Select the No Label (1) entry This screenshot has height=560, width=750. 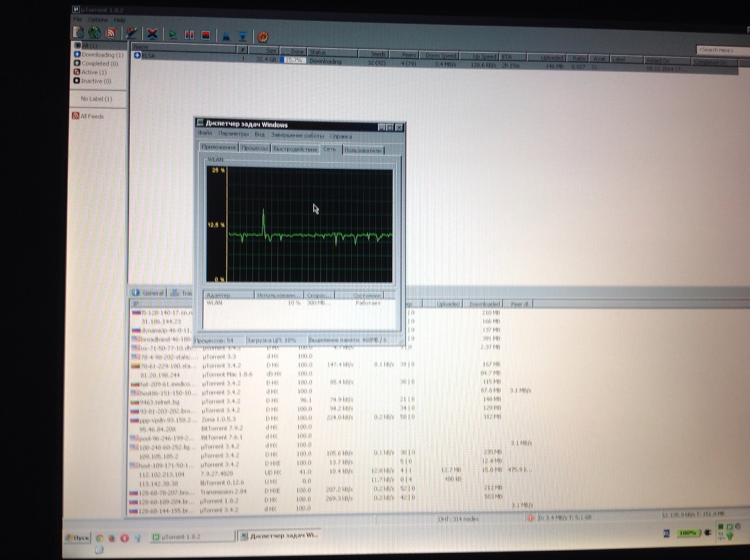pos(96,99)
